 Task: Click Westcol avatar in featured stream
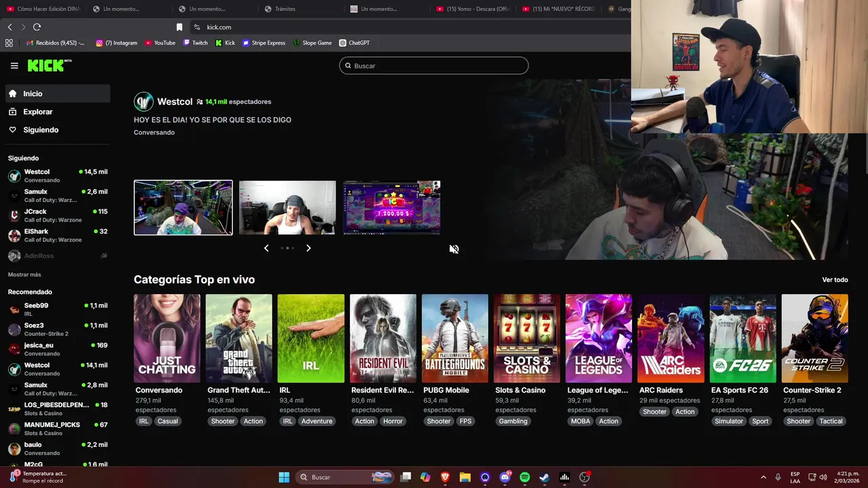(144, 102)
